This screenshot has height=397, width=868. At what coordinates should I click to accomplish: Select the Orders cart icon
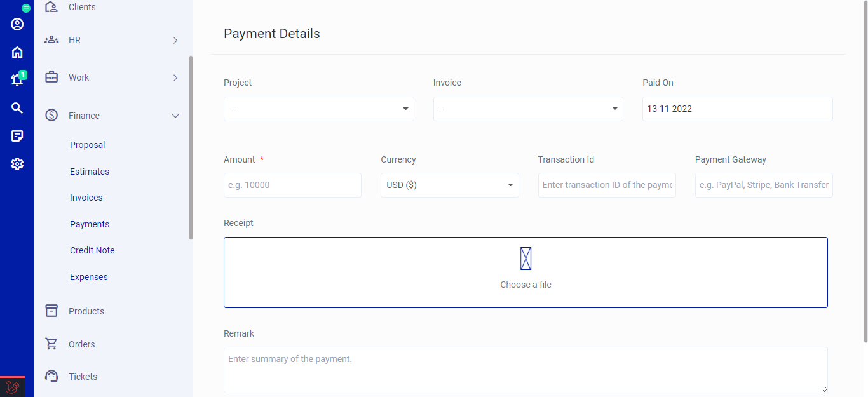pyautogui.click(x=51, y=343)
